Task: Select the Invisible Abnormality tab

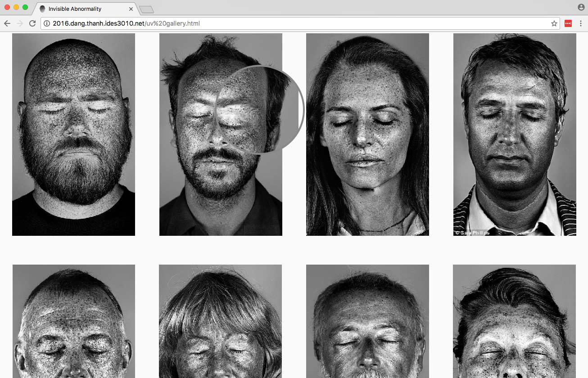Action: 86,9
